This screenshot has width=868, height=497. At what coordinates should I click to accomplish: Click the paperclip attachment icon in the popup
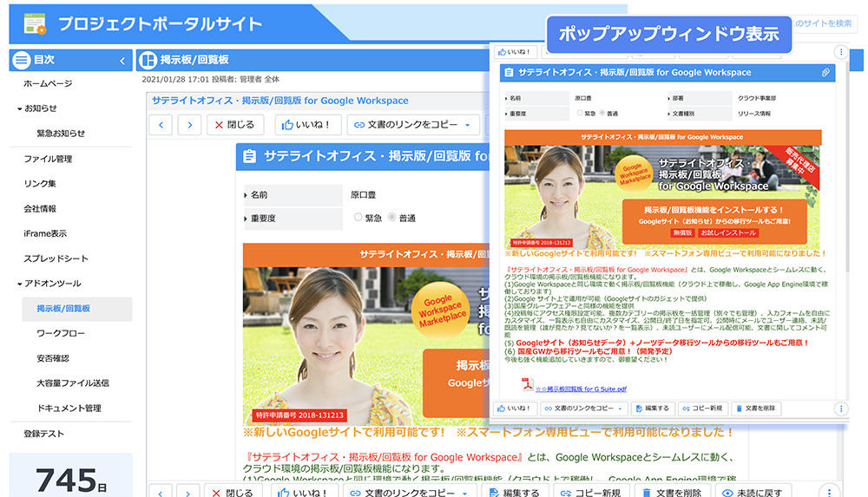click(825, 73)
